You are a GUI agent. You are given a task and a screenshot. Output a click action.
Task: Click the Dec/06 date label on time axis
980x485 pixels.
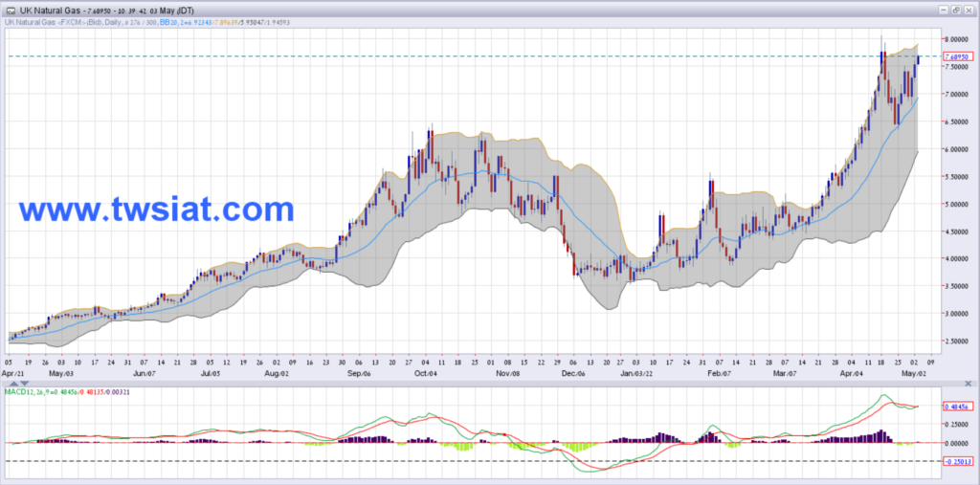pos(572,372)
